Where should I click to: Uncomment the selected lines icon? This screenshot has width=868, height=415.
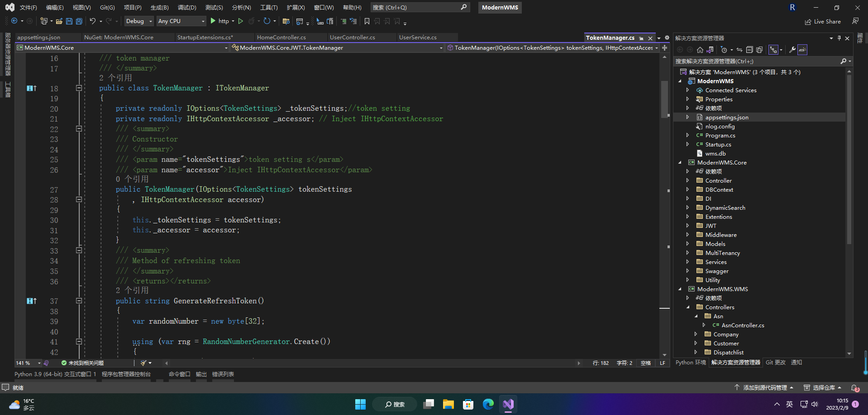(353, 21)
